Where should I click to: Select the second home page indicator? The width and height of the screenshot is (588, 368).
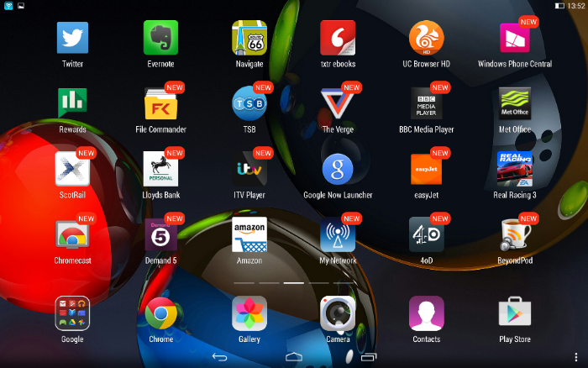(x=269, y=283)
